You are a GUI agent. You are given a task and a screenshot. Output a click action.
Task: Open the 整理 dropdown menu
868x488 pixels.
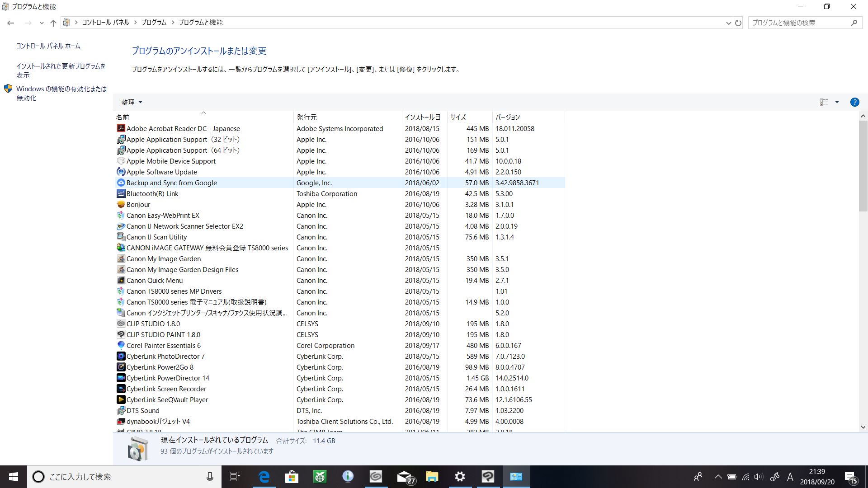132,102
